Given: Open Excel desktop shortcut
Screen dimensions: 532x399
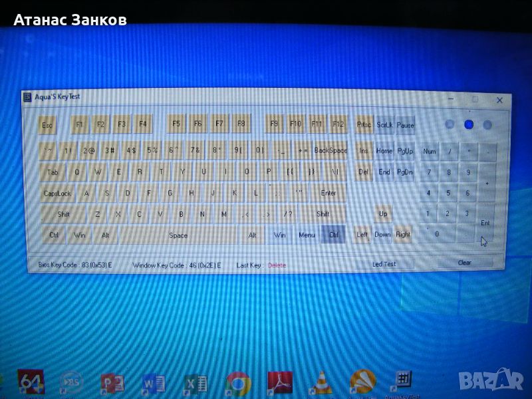Looking at the screenshot, I should (195, 385).
